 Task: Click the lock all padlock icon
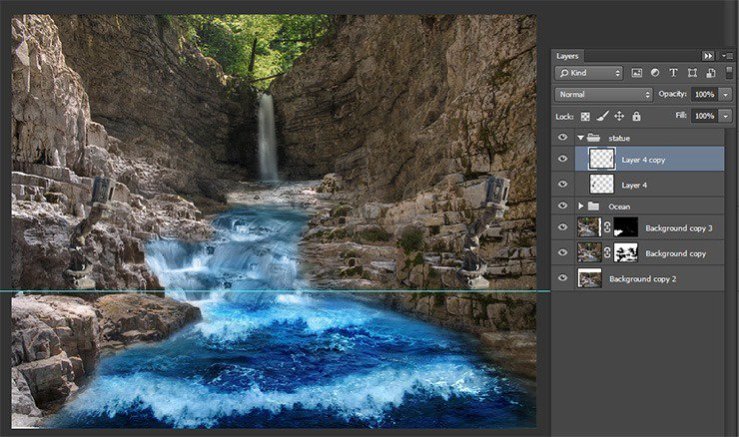635,116
